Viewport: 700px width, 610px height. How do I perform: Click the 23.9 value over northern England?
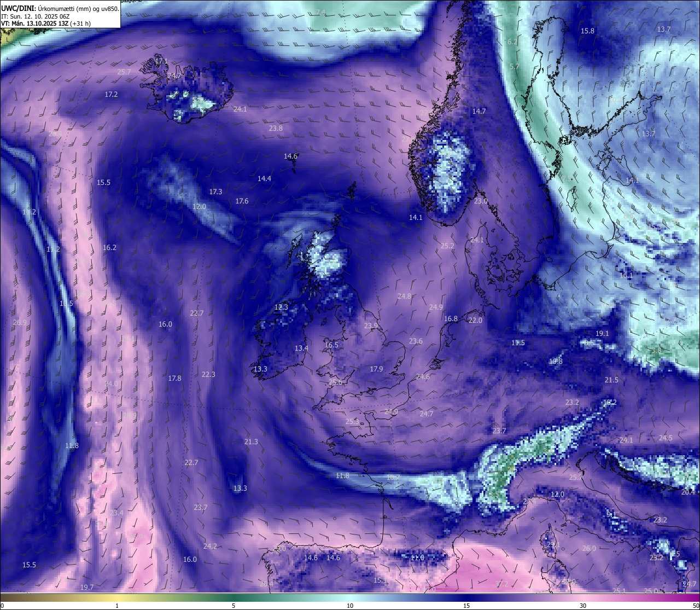(371, 326)
